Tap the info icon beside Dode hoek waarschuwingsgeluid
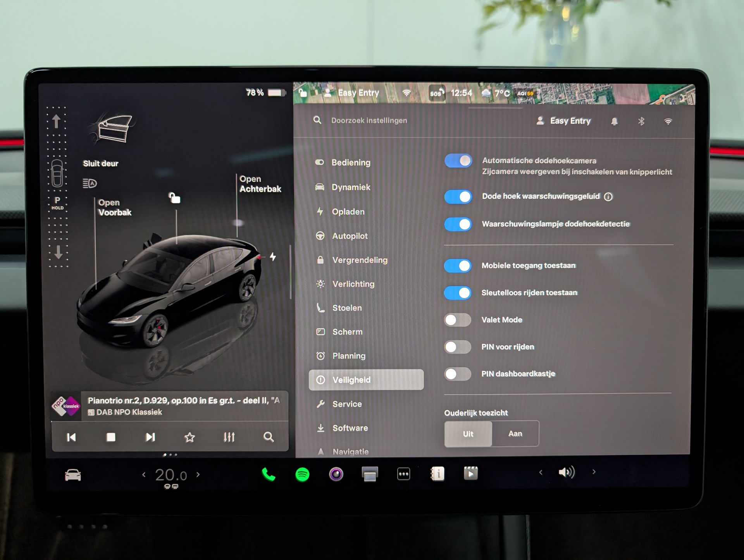The width and height of the screenshot is (744, 560). (608, 197)
